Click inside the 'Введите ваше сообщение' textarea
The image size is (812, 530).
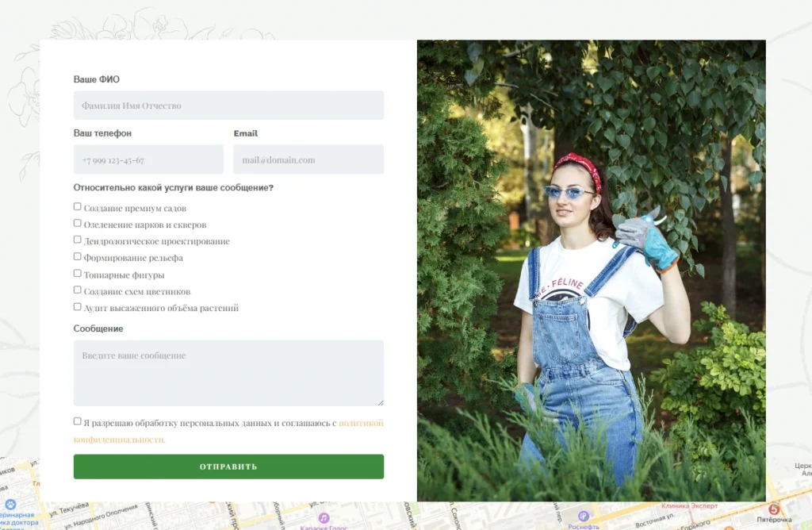pos(228,373)
